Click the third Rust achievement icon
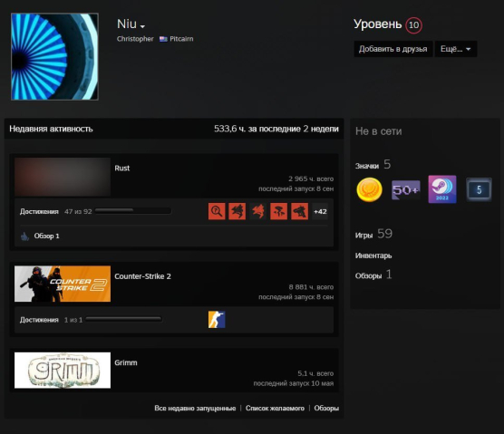This screenshot has width=504, height=434. [258, 211]
